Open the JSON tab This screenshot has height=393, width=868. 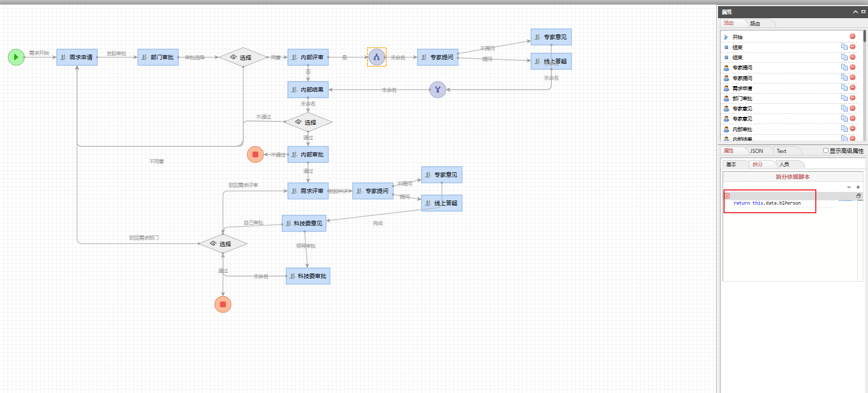coord(757,151)
